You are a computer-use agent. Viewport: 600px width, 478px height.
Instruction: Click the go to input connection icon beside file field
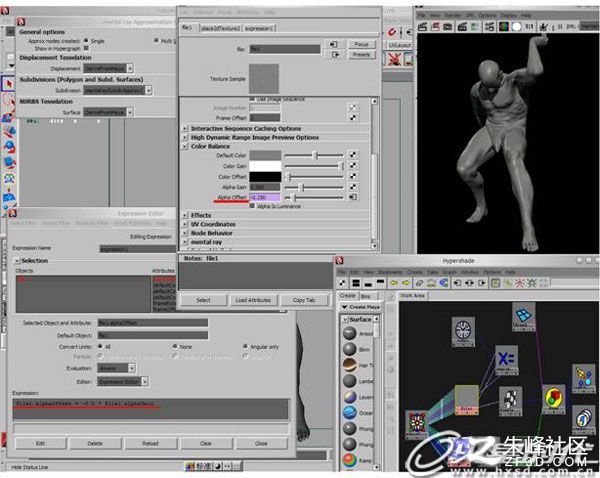(334, 44)
